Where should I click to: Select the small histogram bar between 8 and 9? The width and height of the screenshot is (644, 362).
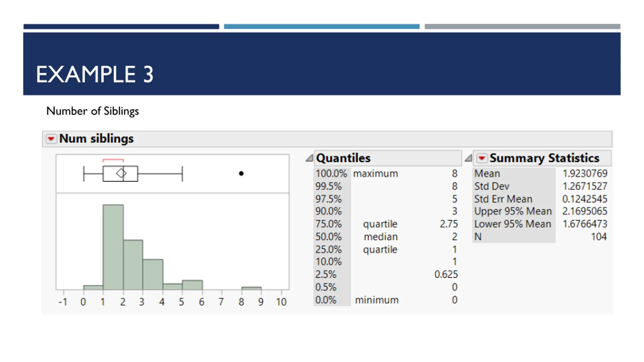pyautogui.click(x=252, y=288)
